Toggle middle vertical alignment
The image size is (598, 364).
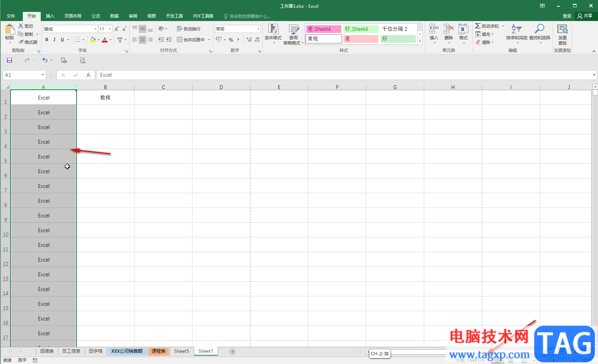click(143, 29)
